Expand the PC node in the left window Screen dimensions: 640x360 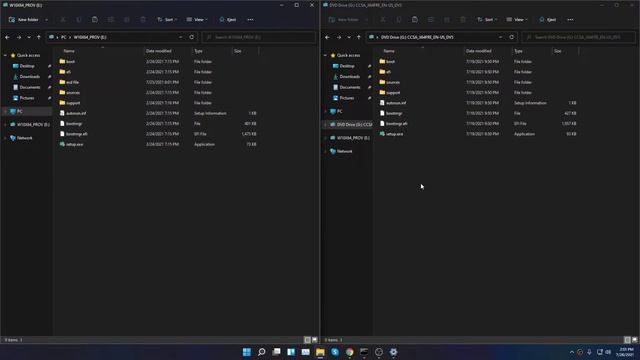[x=5, y=111]
